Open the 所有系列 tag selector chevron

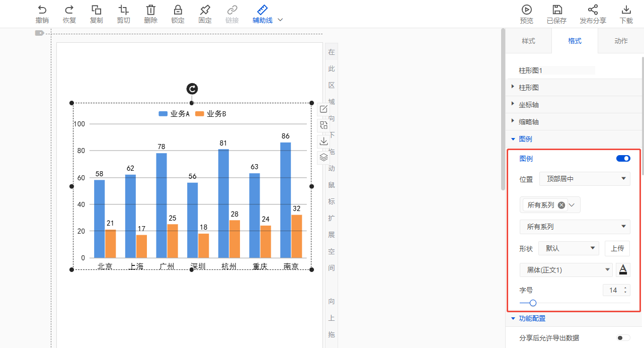click(x=572, y=205)
